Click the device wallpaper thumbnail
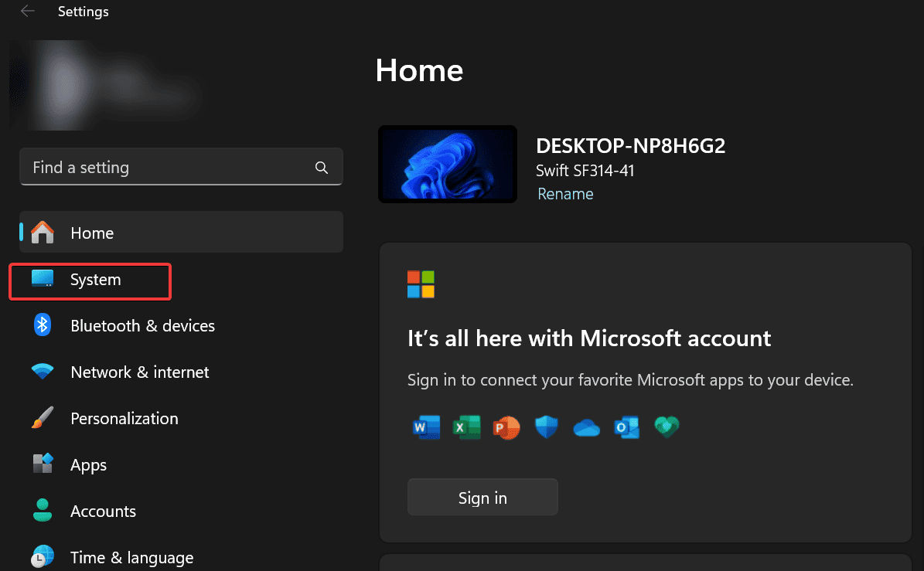 click(447, 164)
